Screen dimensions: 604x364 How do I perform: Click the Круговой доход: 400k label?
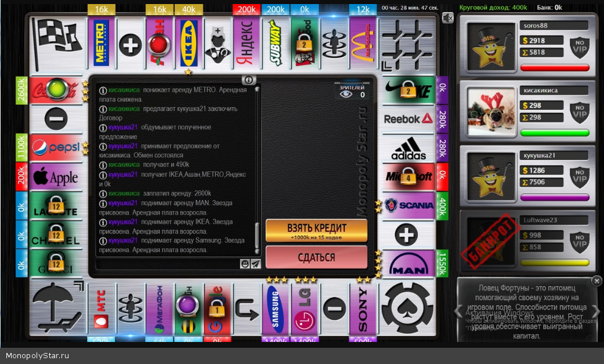click(493, 8)
